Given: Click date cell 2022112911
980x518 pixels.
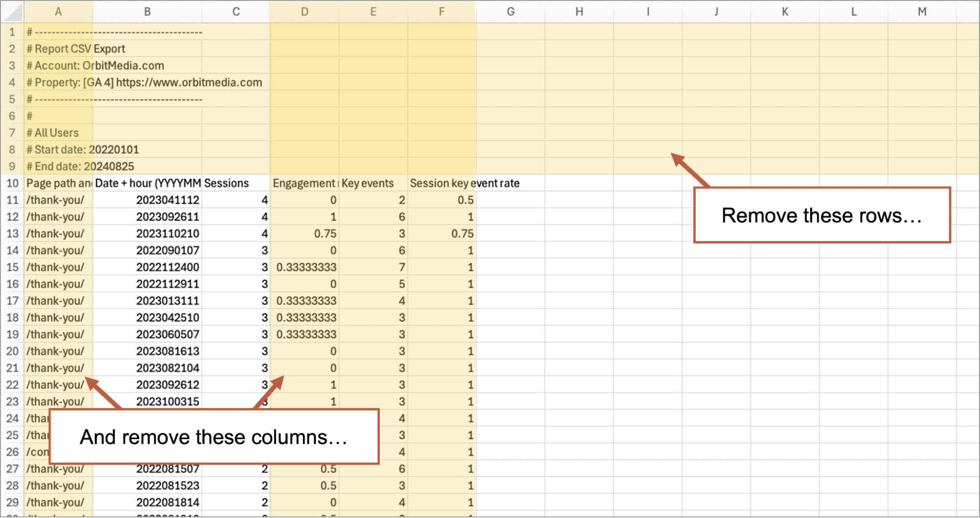Looking at the screenshot, I should coord(147,284).
